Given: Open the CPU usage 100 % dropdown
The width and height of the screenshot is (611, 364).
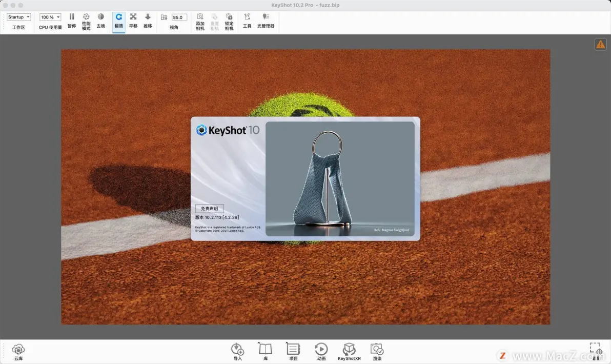Looking at the screenshot, I should point(50,17).
